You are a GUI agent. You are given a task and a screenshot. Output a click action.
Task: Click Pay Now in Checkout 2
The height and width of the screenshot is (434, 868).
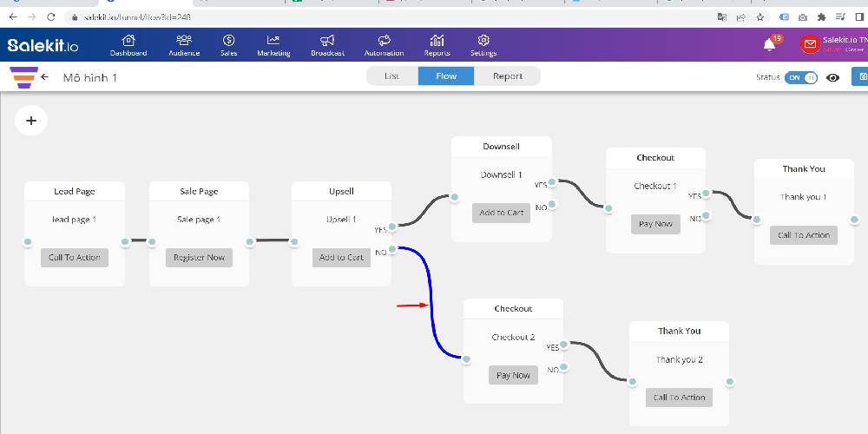(514, 375)
